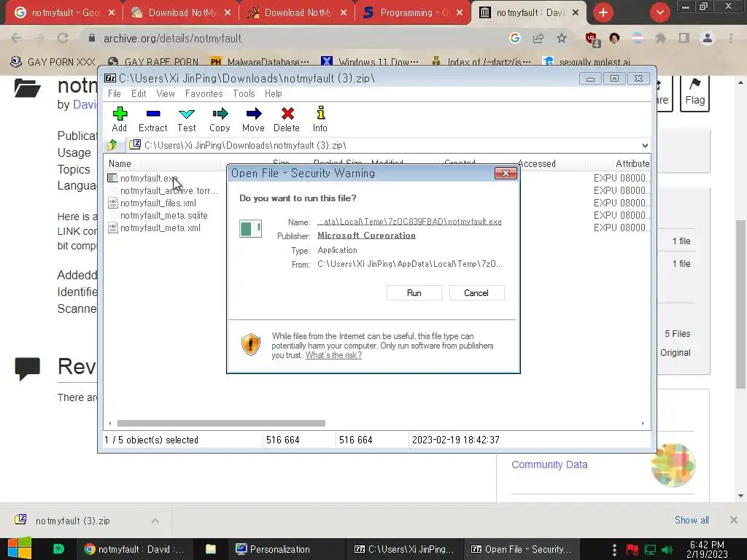
Task: Bookmark this page with the star icon
Action: (x=562, y=38)
